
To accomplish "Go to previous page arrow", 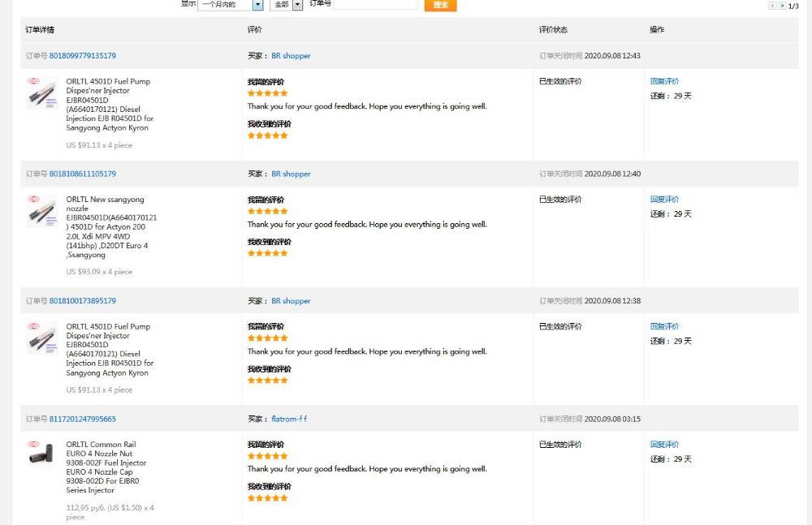I will (x=772, y=6).
